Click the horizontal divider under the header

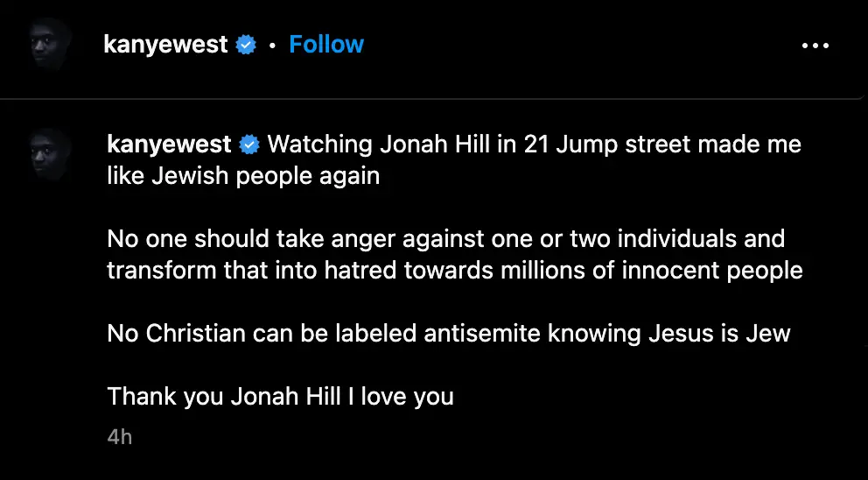tap(434, 98)
